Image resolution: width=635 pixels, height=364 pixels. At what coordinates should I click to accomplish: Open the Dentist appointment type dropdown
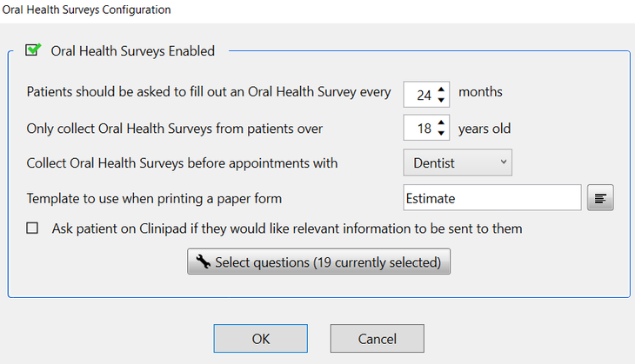point(457,162)
